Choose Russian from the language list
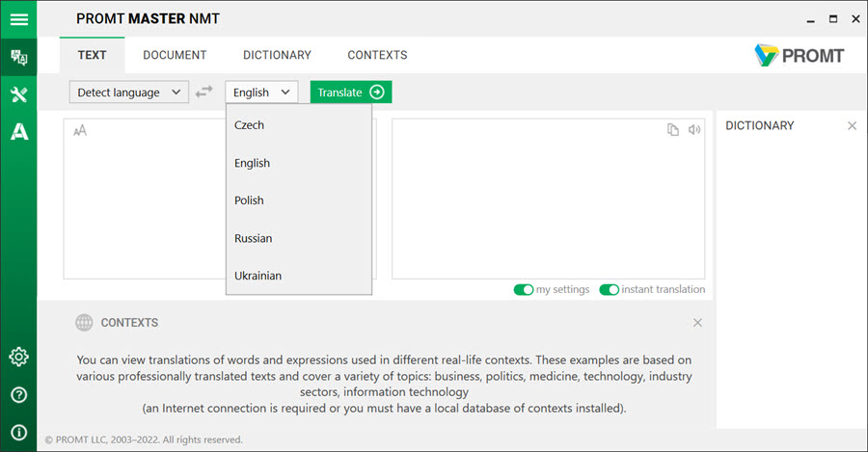The height and width of the screenshot is (452, 868). (299, 238)
